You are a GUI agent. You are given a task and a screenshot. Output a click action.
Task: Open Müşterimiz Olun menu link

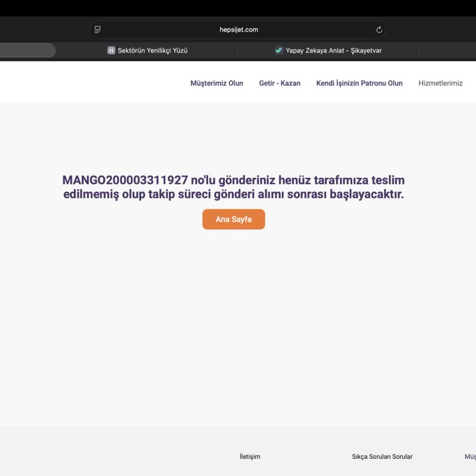[x=217, y=83]
